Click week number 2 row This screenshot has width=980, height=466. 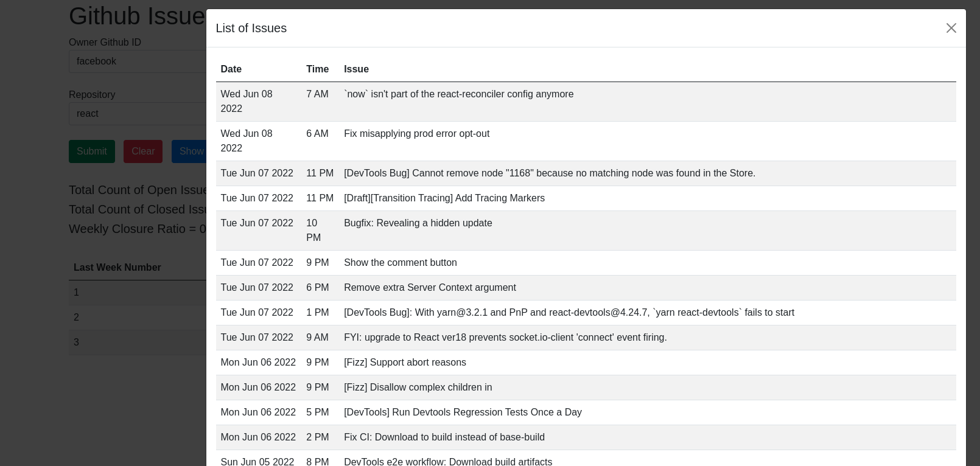(138, 318)
